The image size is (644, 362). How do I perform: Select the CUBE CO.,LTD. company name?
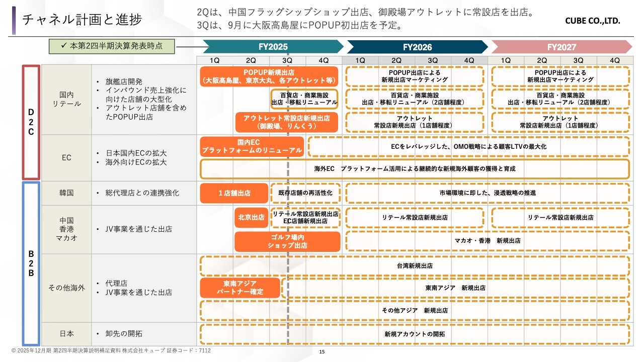click(593, 22)
